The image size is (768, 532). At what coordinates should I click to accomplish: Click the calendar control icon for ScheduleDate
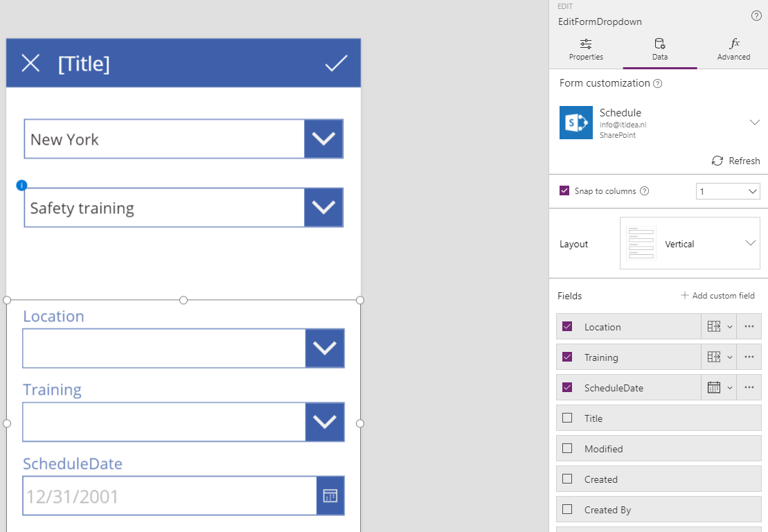715,387
